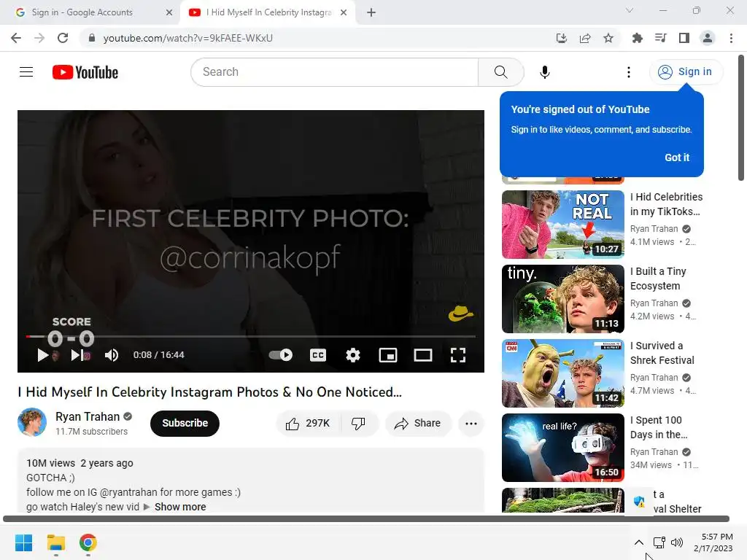Expand description with Show more
The height and width of the screenshot is (560, 747).
180,507
